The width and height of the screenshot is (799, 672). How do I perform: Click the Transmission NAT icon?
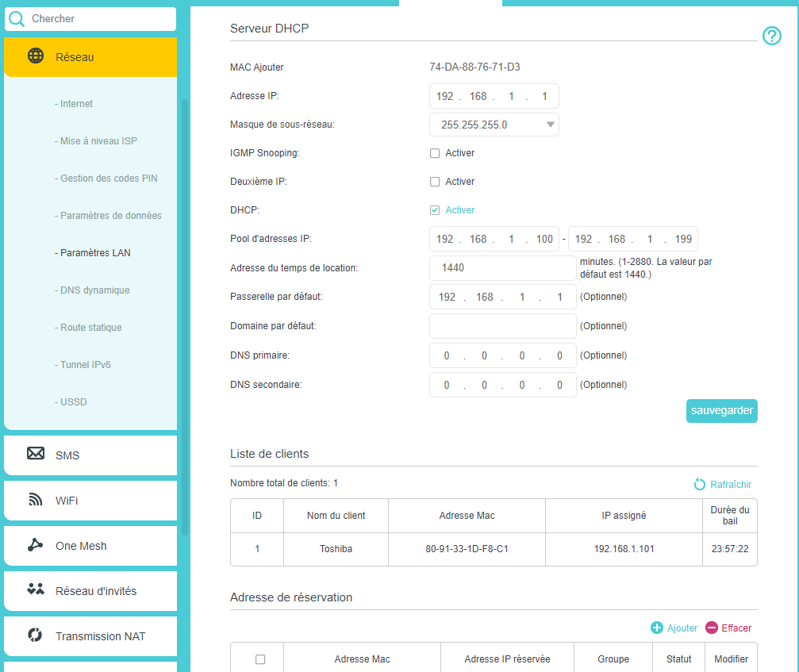click(36, 636)
